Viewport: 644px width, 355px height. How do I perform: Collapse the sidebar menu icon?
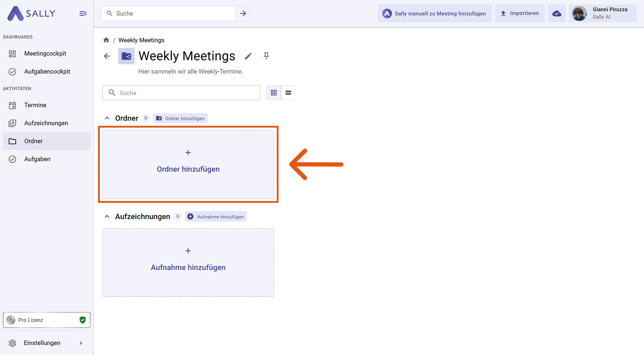pos(83,14)
